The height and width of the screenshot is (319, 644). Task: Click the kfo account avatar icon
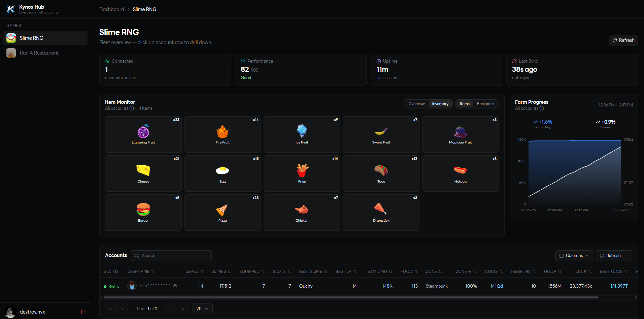pos(132,286)
